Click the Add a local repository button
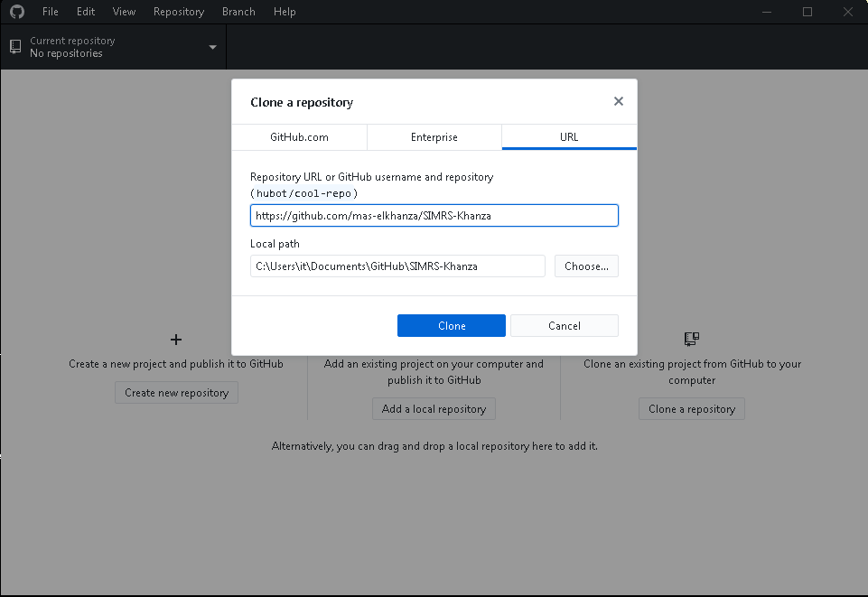The height and width of the screenshot is (597, 868). coord(434,408)
